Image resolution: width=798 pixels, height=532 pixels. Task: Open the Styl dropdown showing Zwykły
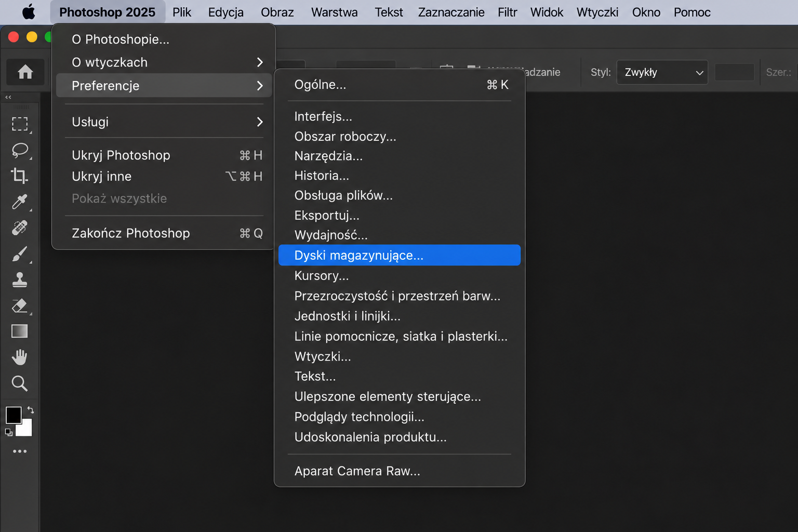pos(662,72)
